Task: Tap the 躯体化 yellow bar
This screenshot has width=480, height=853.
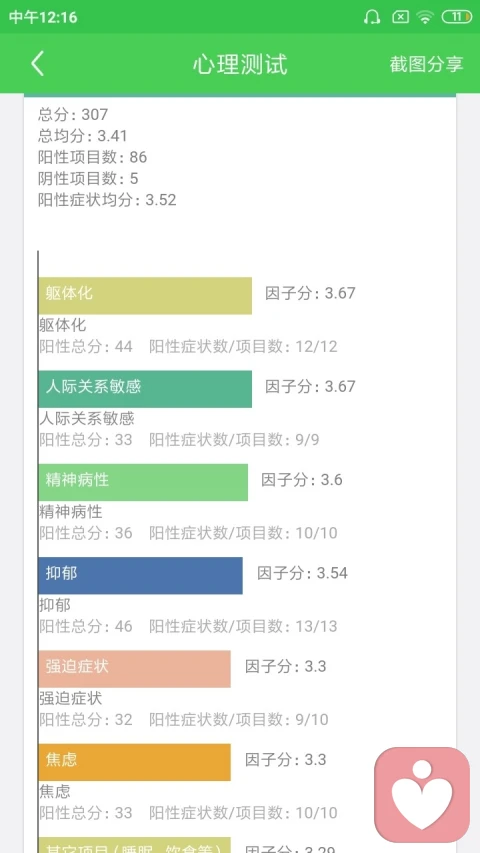Action: (145, 295)
